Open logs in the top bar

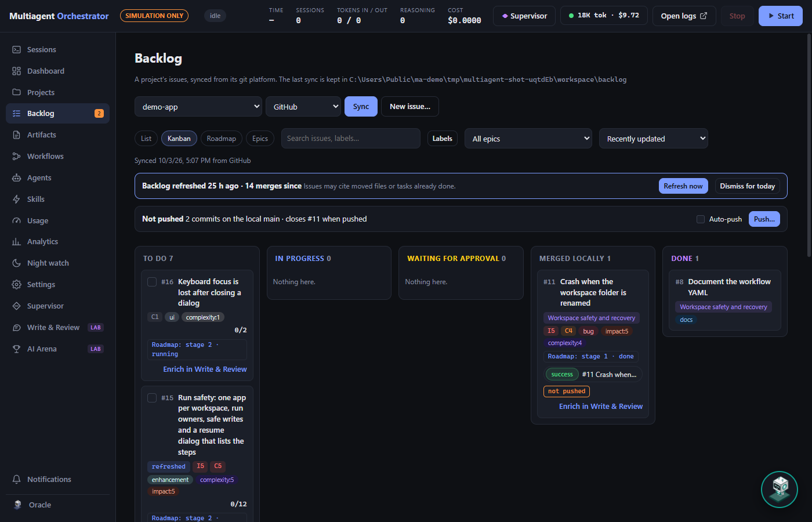pyautogui.click(x=684, y=16)
